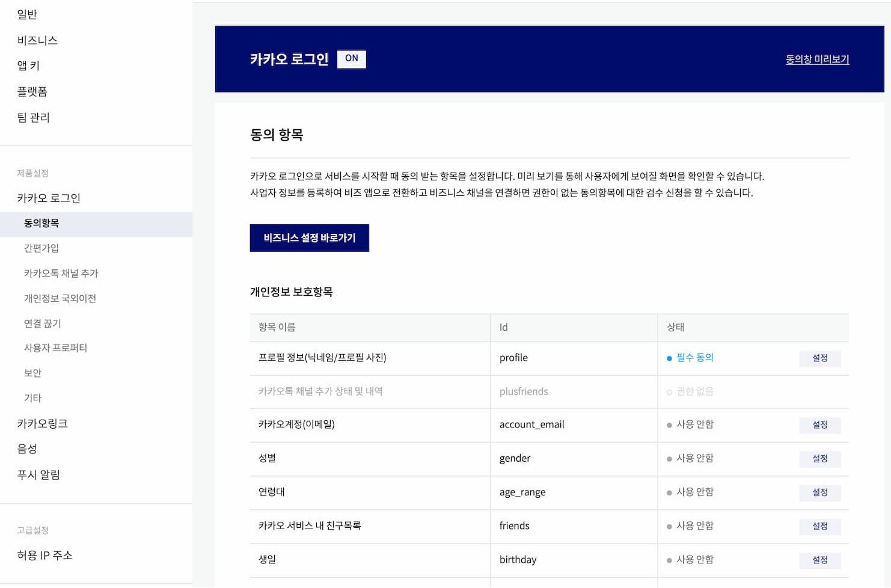Click the 권한 없음 status text
Screen dimensions: 891x588
click(694, 391)
